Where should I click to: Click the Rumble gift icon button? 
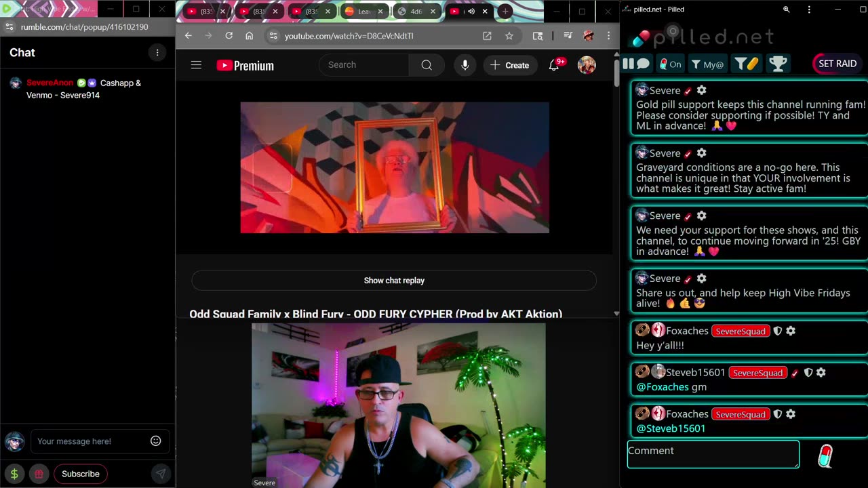click(x=39, y=474)
